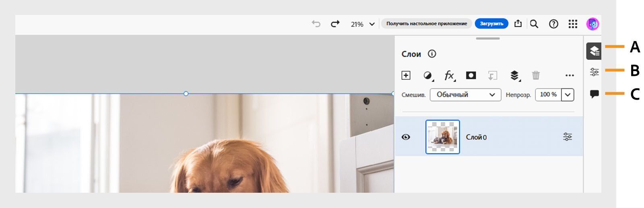Click info icon next to "Слои"
Image resolution: width=644 pixels, height=208 pixels.
(432, 54)
